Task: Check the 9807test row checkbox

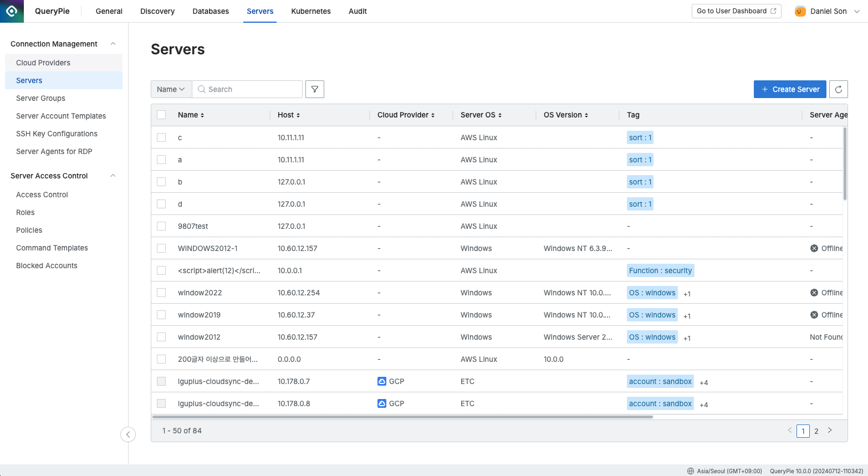Action: point(161,226)
